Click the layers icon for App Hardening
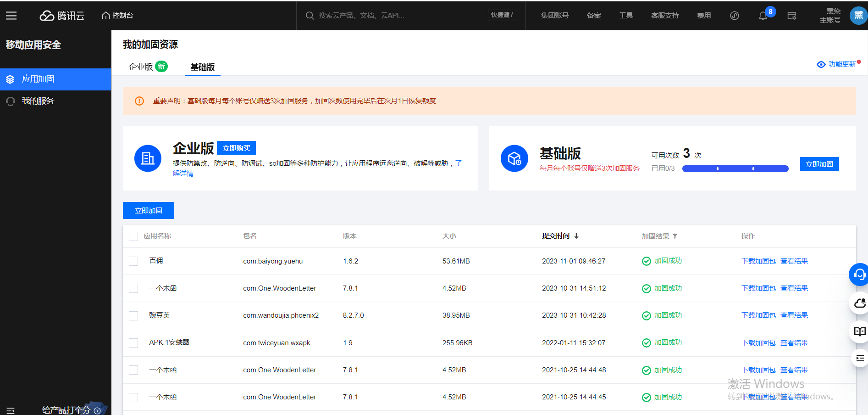Image resolution: width=868 pixels, height=415 pixels. coord(10,79)
